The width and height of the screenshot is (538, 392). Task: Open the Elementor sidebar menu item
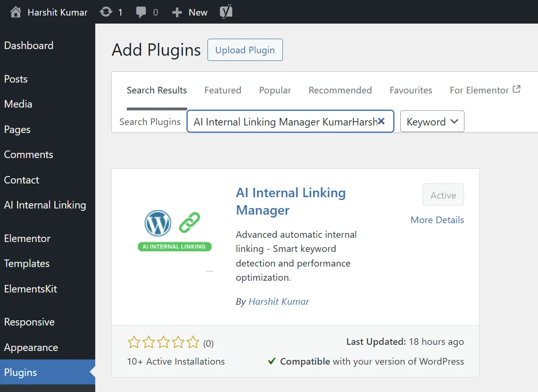point(27,239)
